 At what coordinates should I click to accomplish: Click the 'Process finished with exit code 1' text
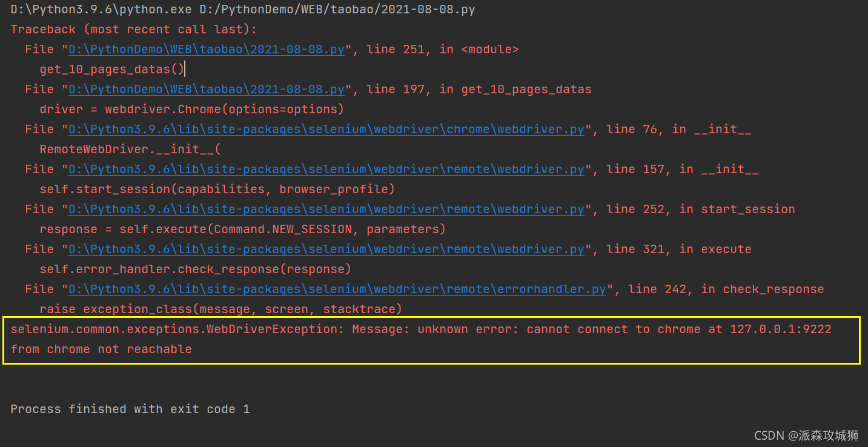[130, 409]
